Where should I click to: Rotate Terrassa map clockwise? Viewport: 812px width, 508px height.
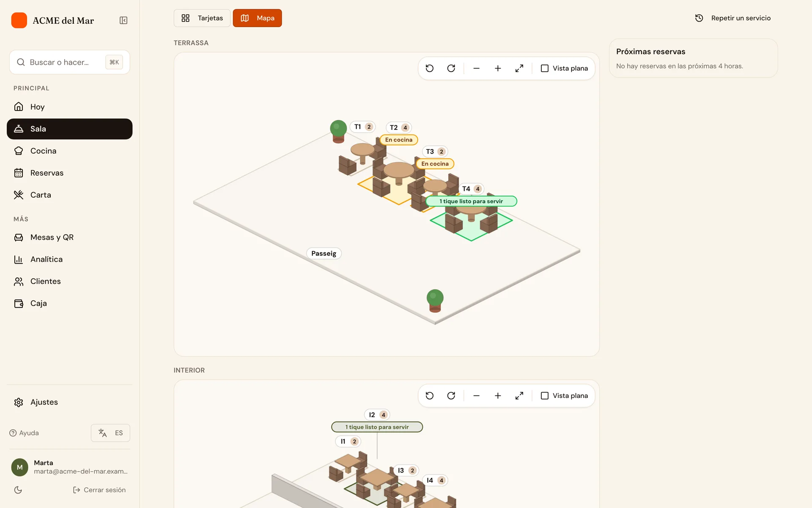click(x=451, y=68)
